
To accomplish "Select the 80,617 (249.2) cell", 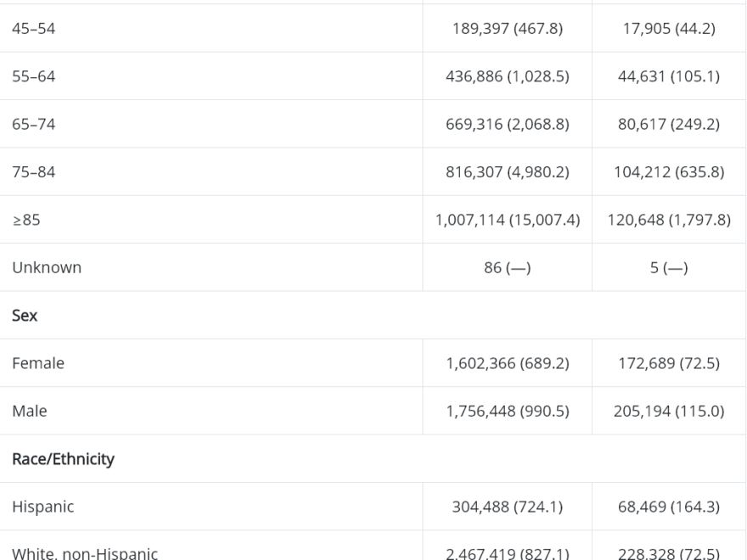I will [669, 124].
